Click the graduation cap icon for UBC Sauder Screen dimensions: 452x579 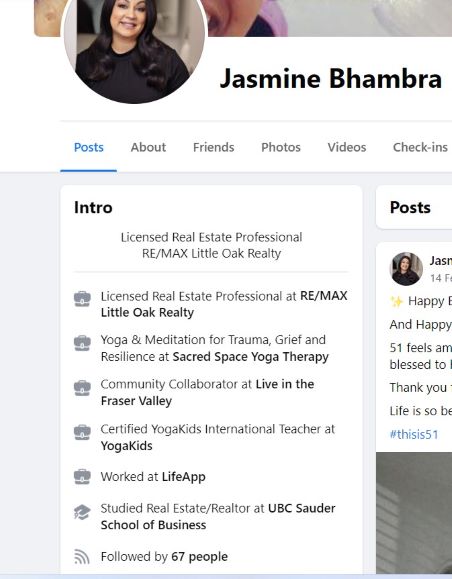(82, 512)
